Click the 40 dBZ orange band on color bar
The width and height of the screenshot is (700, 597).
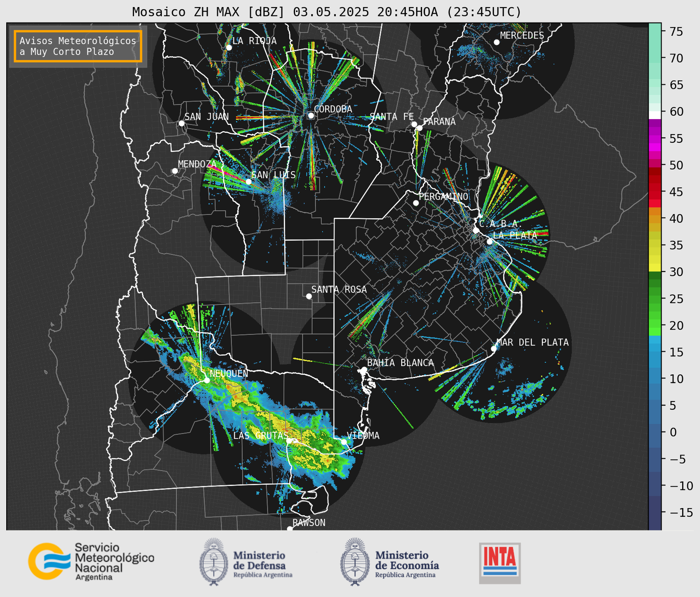coord(655,219)
